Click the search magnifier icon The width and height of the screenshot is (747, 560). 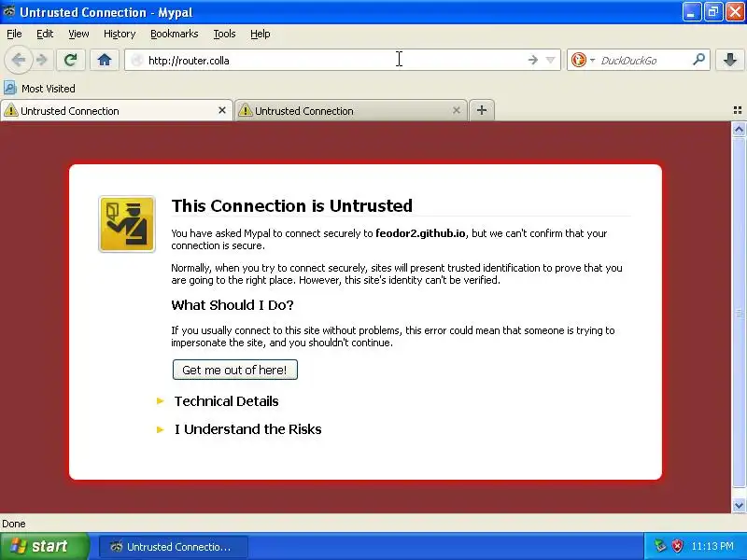[x=698, y=60]
